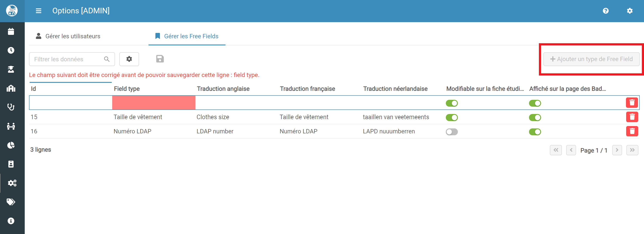Go to first page
Screen dimensions: 644x234
tap(556, 150)
